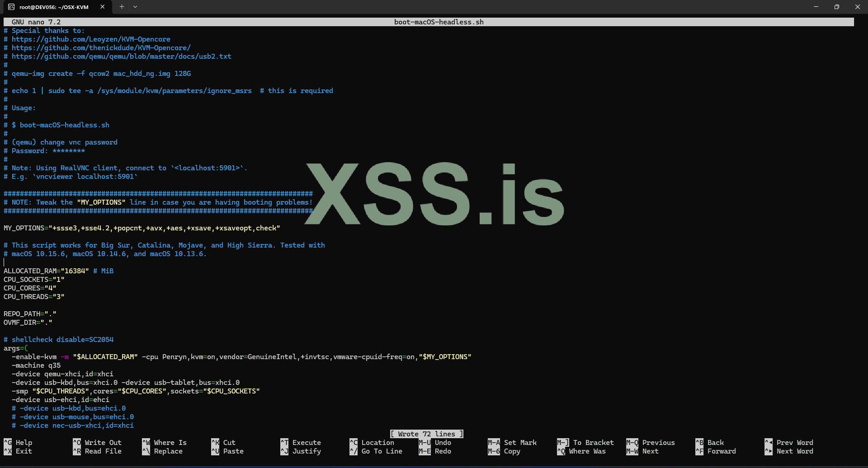
Task: Click the ^X Exit shortcut
Action: click(18, 451)
